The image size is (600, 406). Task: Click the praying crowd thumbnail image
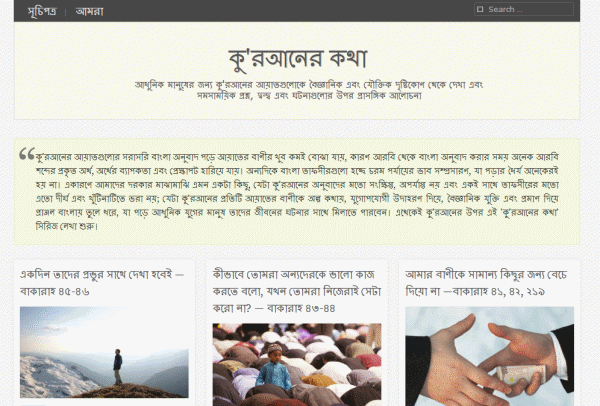pyautogui.click(x=297, y=364)
